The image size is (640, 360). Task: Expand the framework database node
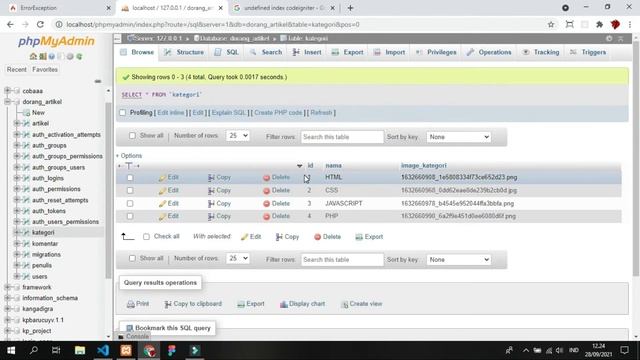click(7, 287)
